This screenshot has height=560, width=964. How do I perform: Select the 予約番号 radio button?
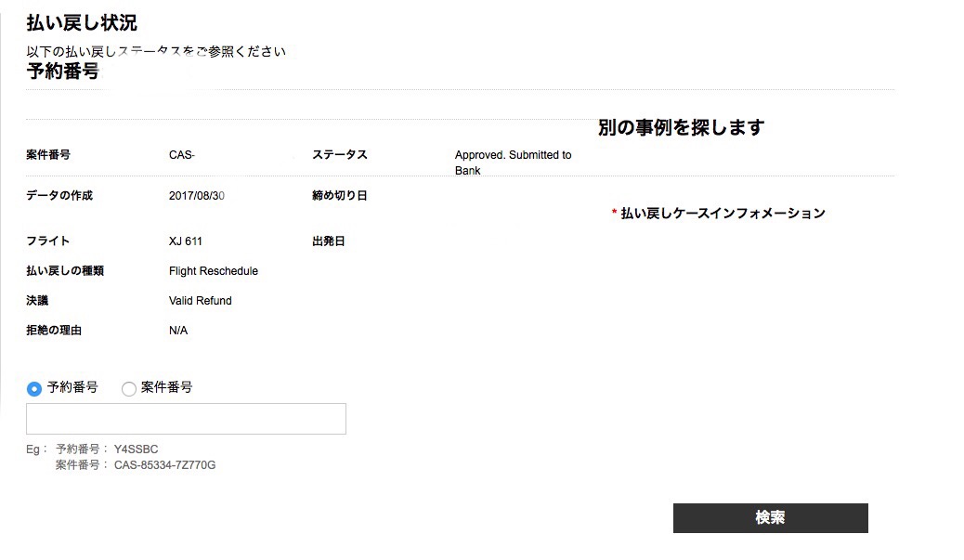point(35,389)
